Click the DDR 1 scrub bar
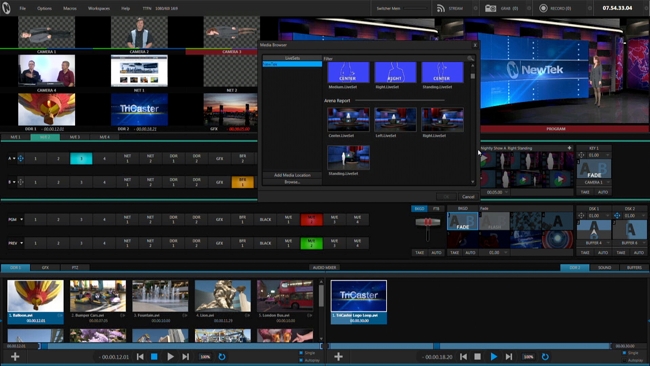The image size is (650, 366). tap(181, 346)
